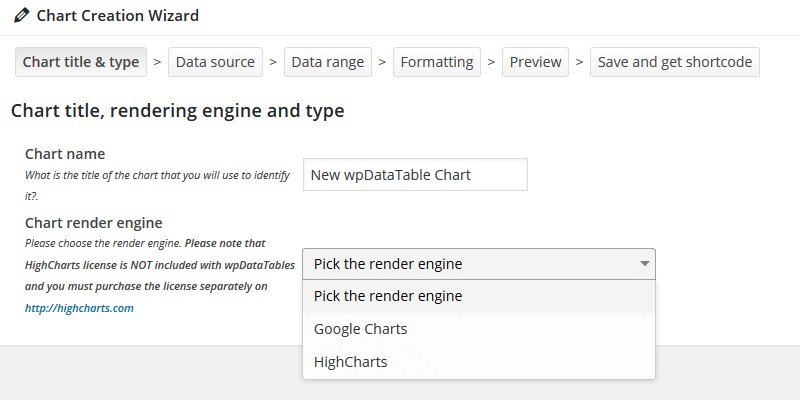The height and width of the screenshot is (400, 800).
Task: Select 'Pick the render engine' placeholder option
Action: click(479, 296)
